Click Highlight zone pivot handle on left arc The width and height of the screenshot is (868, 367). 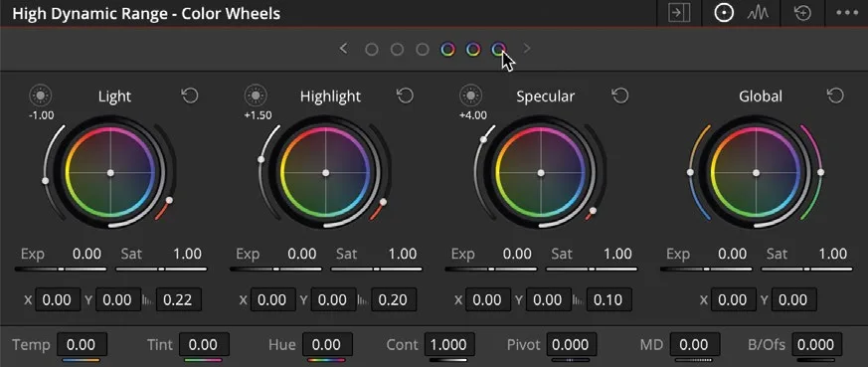click(260, 160)
